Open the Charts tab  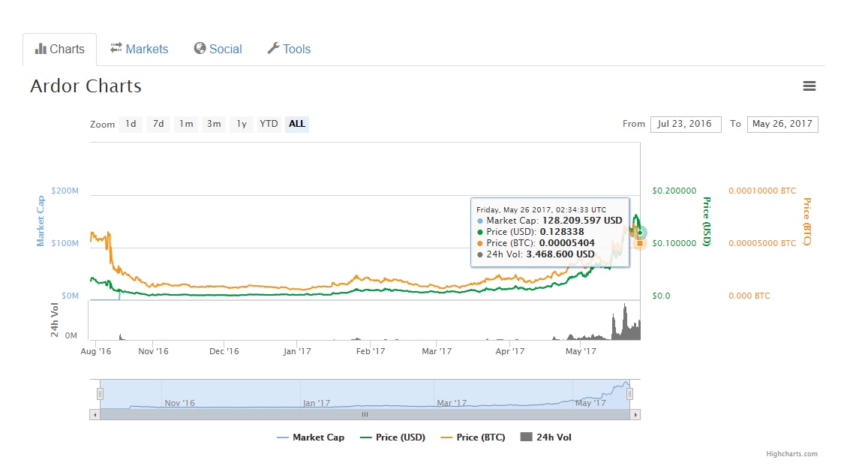click(60, 50)
